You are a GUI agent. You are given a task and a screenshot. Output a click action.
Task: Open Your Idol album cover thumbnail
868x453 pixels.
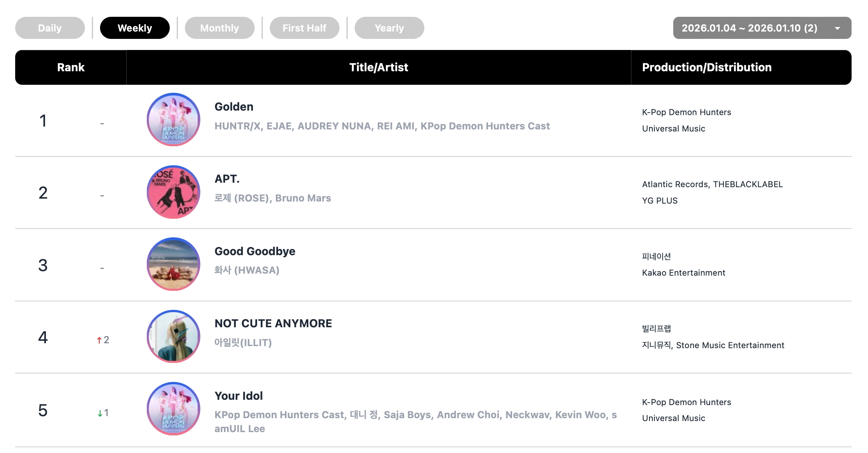[173, 409]
